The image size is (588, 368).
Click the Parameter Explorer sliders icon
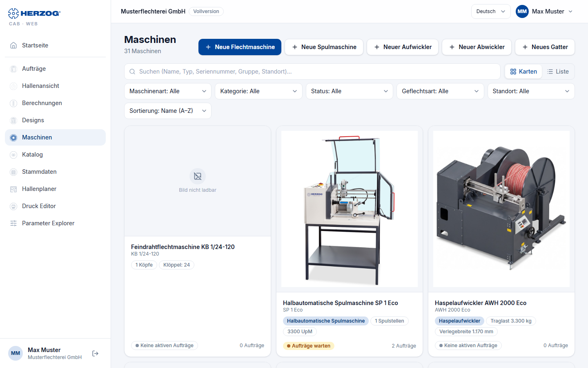tap(13, 223)
